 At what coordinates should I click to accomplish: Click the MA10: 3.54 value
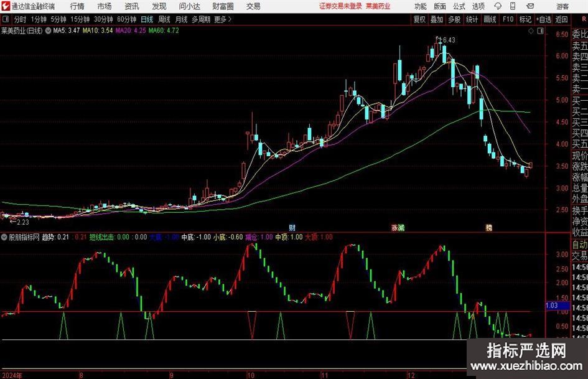98,30
